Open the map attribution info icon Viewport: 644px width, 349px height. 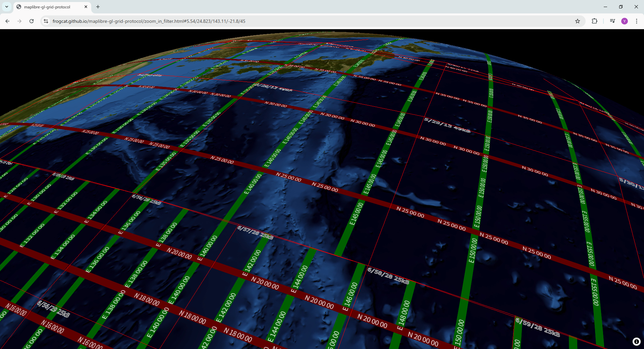tap(636, 342)
